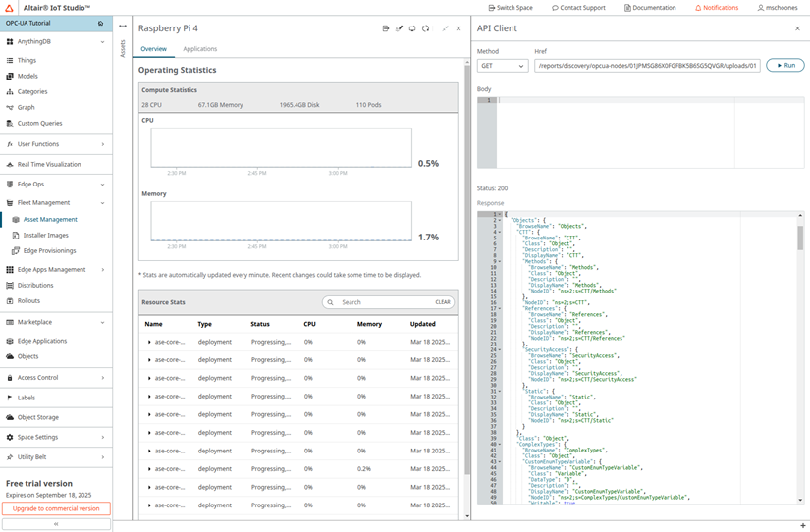Click the API client icon in Raspberry Pi 4 header
This screenshot has width=810, height=532.
click(x=386, y=28)
